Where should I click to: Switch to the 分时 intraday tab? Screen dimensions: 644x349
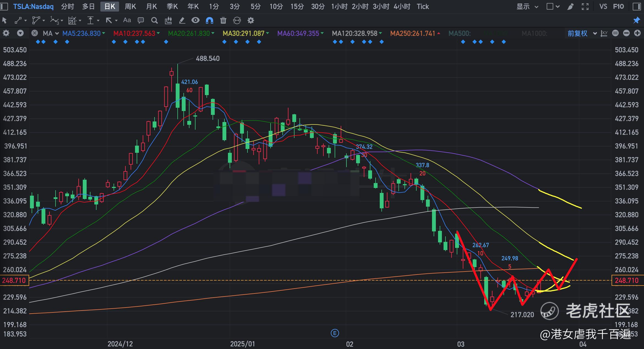click(68, 6)
